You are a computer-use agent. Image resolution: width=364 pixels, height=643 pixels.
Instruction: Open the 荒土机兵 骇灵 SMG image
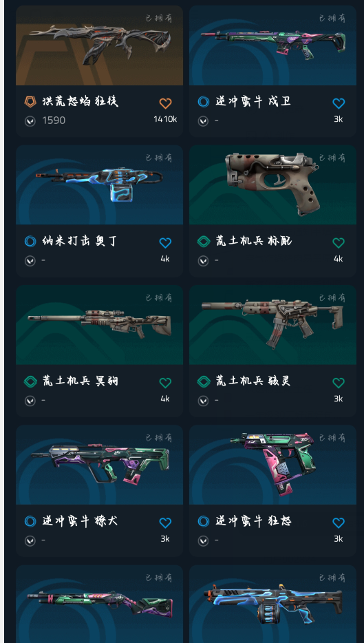coord(272,325)
